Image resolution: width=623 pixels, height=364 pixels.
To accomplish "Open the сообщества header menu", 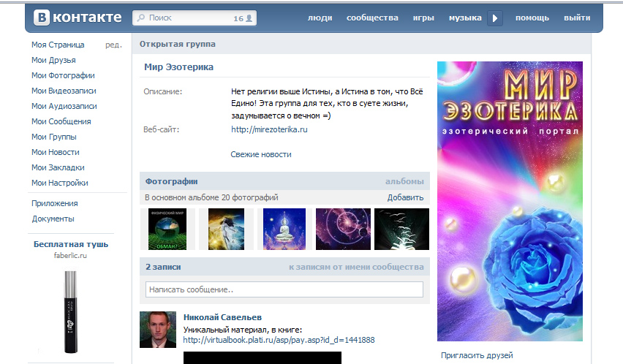I will pos(372,18).
